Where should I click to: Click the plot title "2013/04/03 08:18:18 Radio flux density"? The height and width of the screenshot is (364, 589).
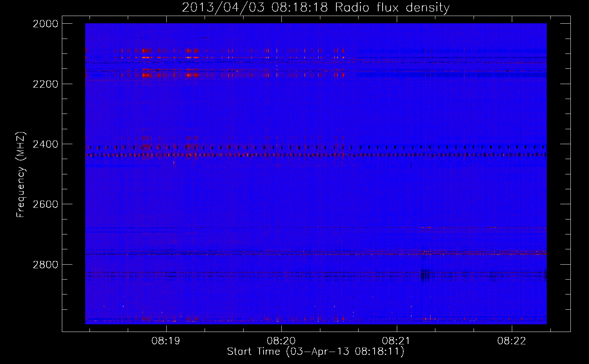point(316,7)
